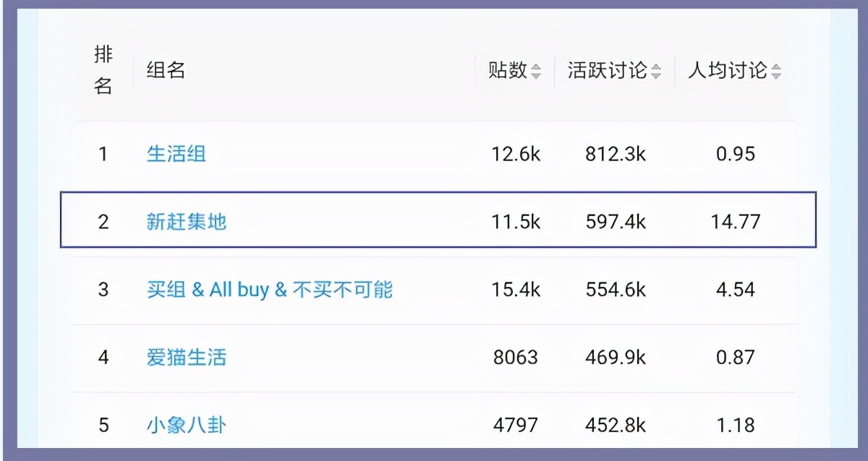Click the 452.8k value for 小象八卦
The height and width of the screenshot is (461, 868).
coord(616,425)
